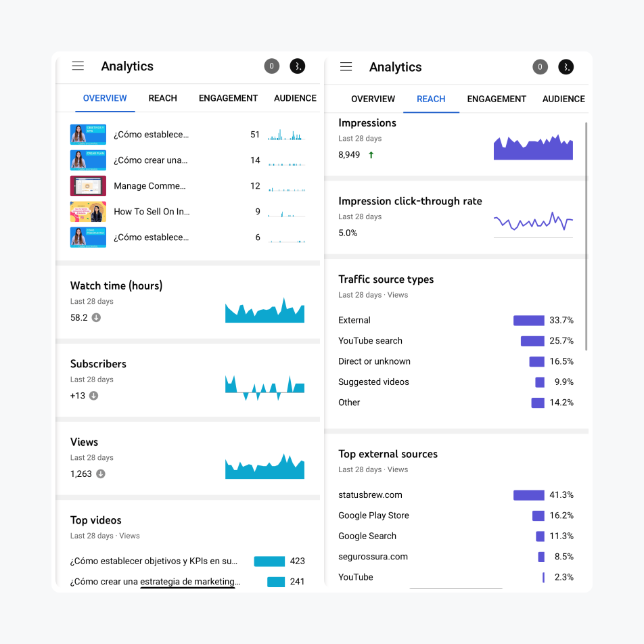The height and width of the screenshot is (644, 644).
Task: Click down-arrow indicator next to Watch time 58.2
Action: tap(96, 318)
